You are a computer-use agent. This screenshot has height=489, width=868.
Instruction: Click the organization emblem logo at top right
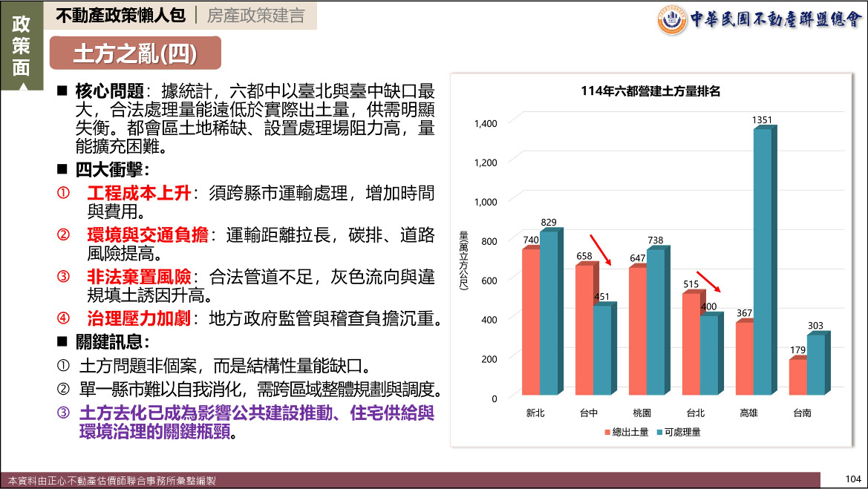[x=672, y=19]
